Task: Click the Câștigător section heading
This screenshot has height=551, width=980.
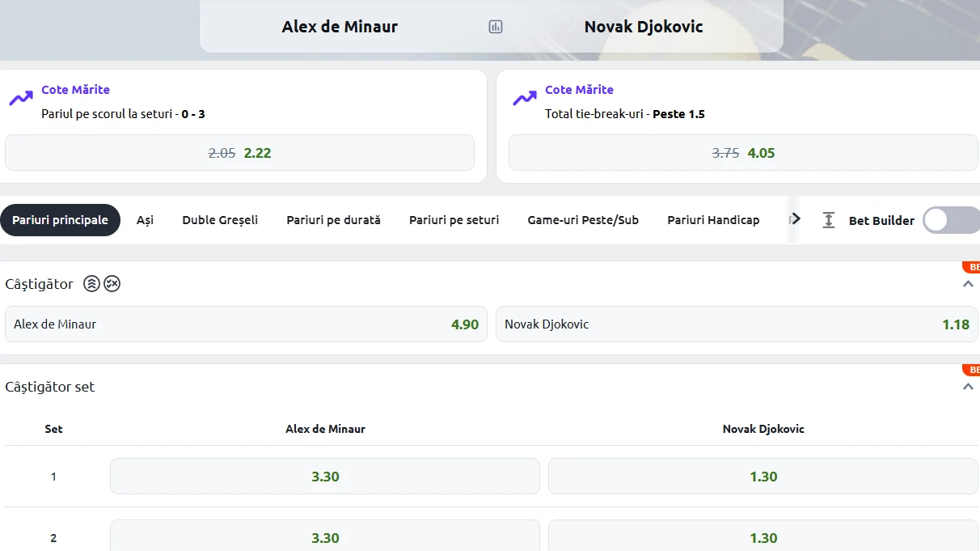Action: pos(39,284)
